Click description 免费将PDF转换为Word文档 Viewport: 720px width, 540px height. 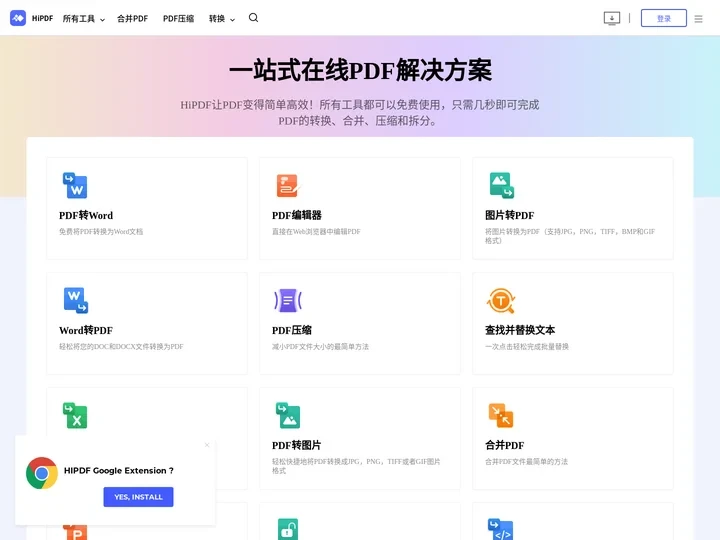tap(101, 231)
